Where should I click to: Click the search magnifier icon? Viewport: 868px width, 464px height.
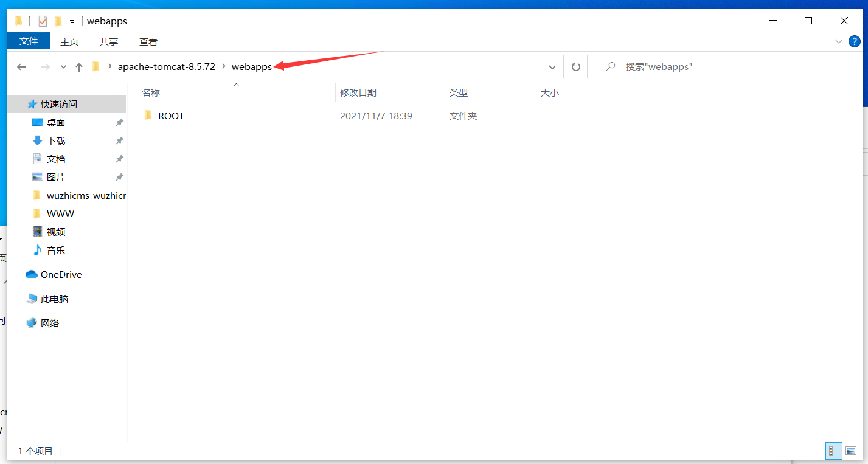pyautogui.click(x=611, y=67)
